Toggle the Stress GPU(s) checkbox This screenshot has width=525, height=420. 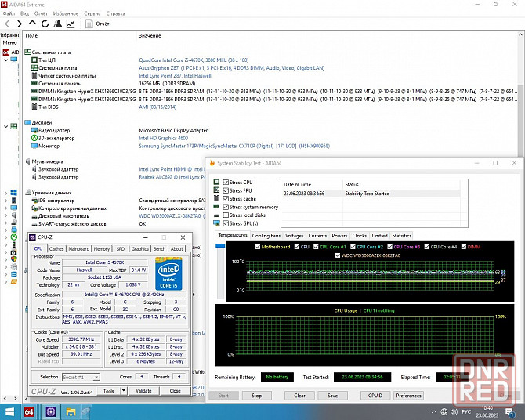click(227, 223)
